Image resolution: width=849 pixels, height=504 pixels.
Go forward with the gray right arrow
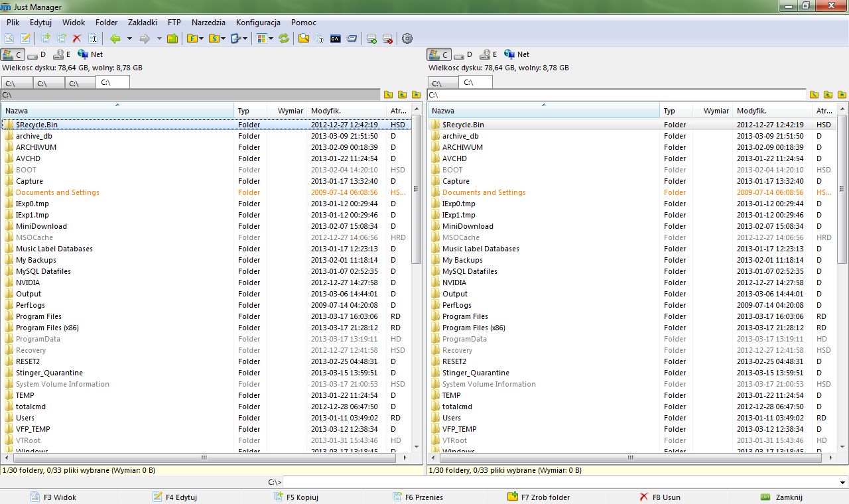point(145,38)
